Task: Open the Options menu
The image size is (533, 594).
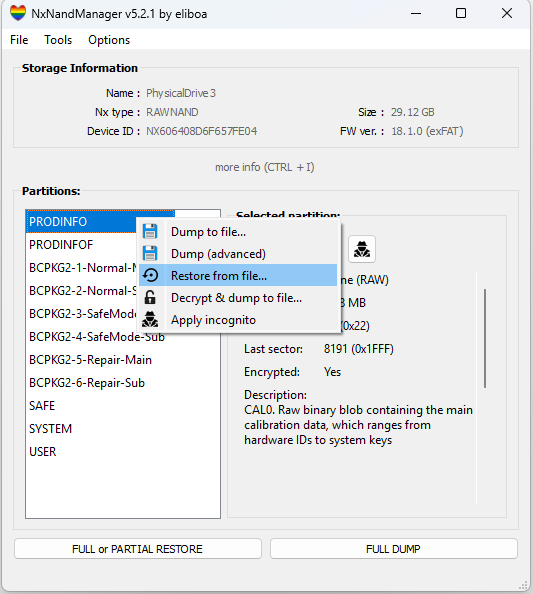Action: 109,40
